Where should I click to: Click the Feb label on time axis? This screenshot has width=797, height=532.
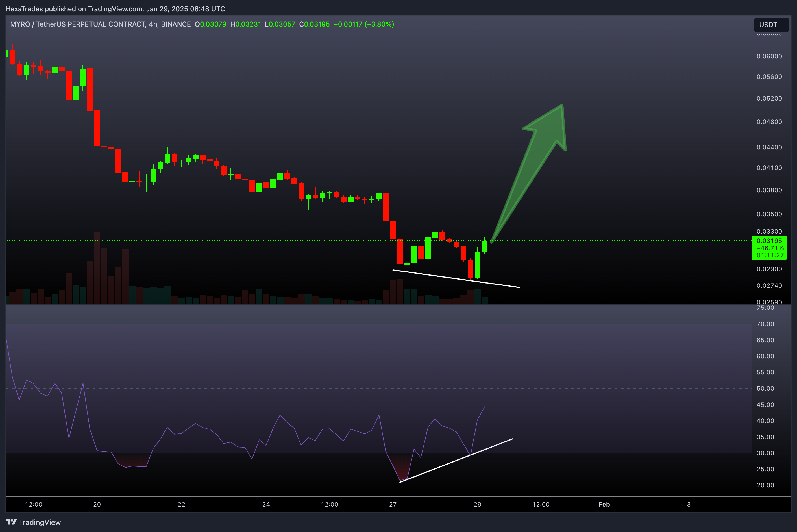[x=604, y=505]
